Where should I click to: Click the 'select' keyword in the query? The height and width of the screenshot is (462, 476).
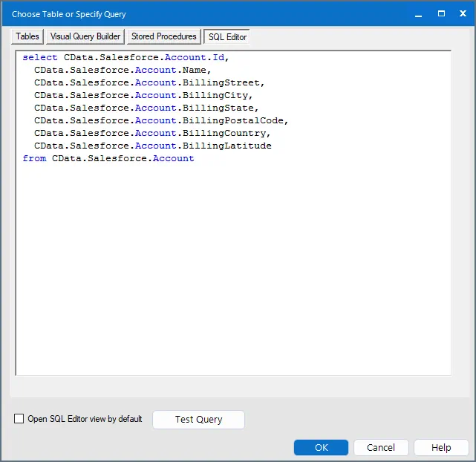point(40,58)
